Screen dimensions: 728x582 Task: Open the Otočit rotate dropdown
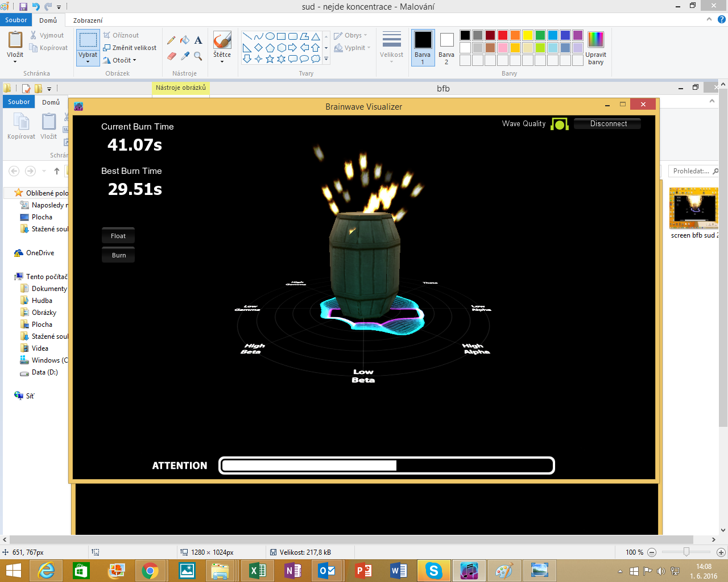[x=120, y=60]
